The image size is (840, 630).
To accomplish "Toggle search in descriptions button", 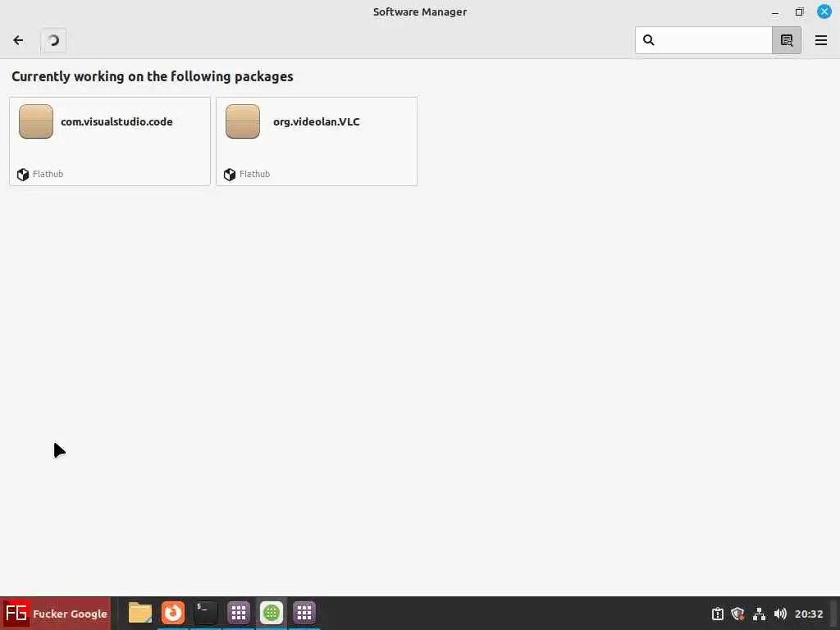I will point(787,40).
